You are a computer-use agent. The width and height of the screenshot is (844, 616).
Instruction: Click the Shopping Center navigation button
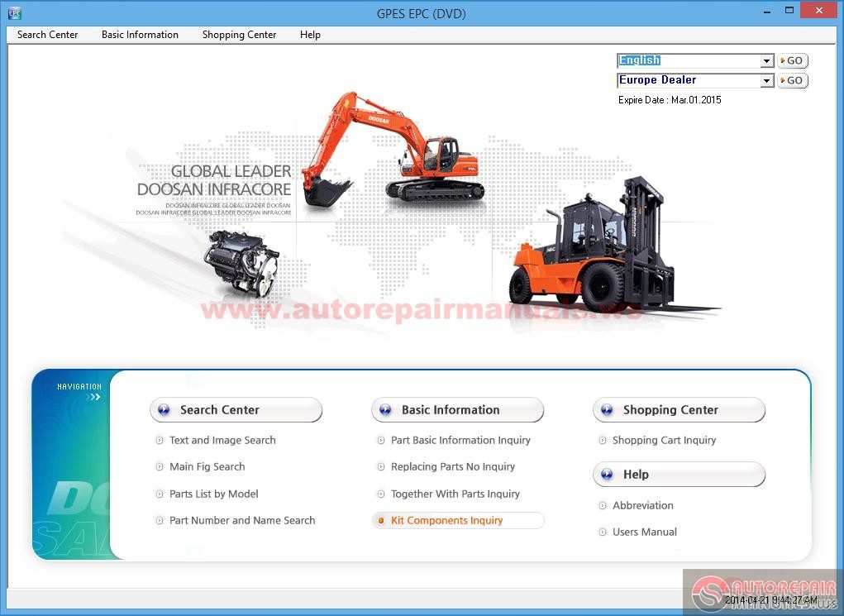click(x=679, y=410)
